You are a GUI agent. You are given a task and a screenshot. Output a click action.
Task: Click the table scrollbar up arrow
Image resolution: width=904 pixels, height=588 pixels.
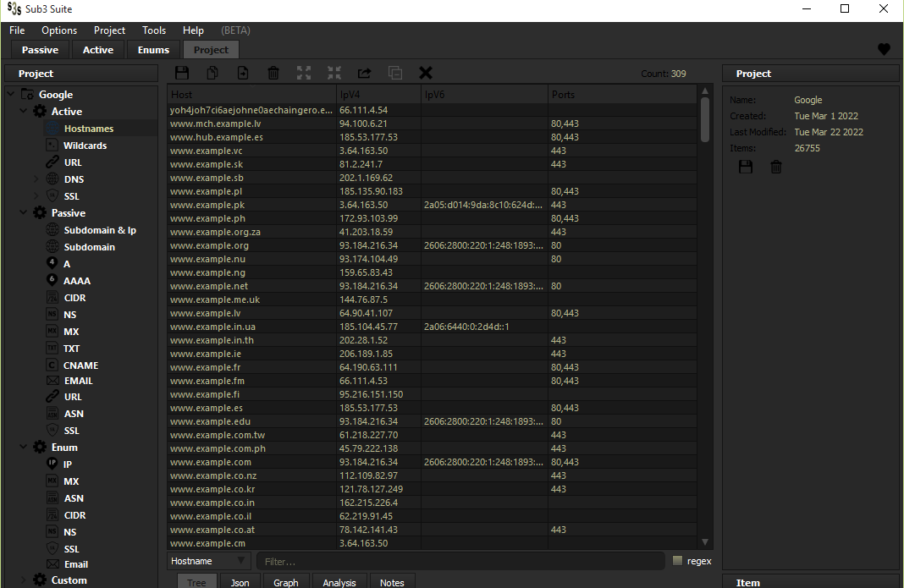click(x=704, y=91)
